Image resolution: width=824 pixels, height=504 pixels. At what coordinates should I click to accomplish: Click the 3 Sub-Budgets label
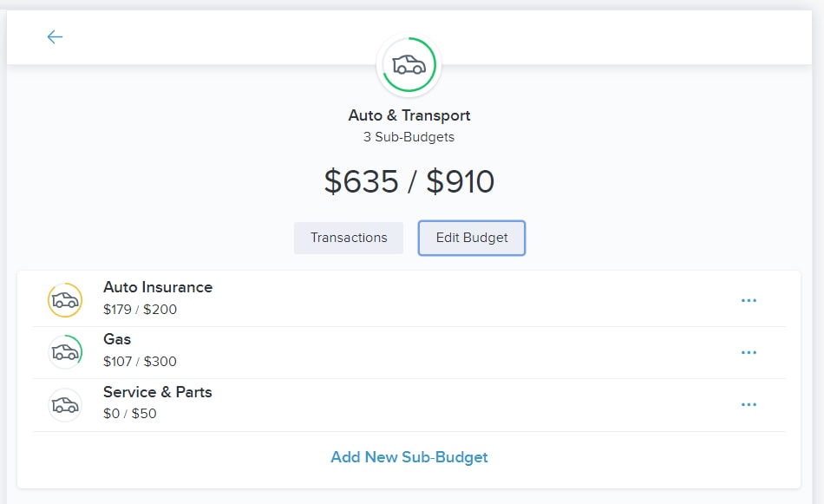pyautogui.click(x=409, y=137)
